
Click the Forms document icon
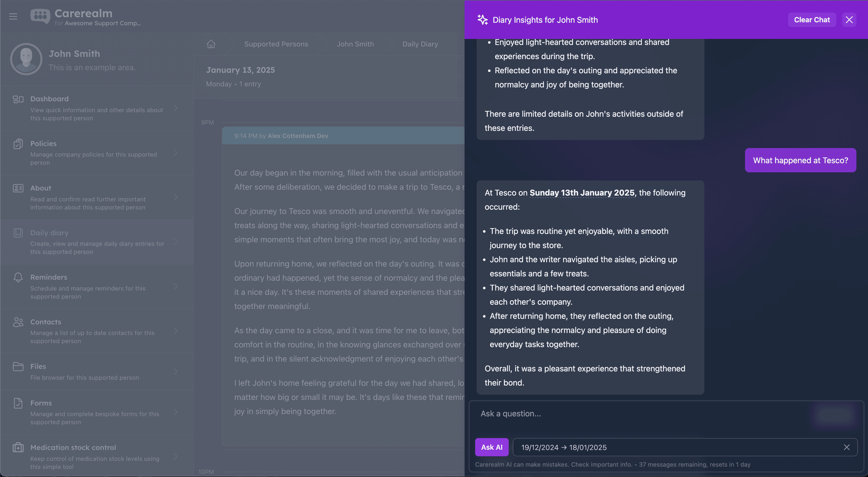[18, 403]
